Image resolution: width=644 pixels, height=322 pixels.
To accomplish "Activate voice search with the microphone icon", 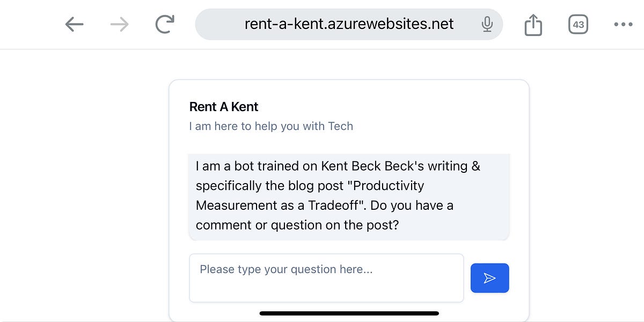I will (487, 24).
